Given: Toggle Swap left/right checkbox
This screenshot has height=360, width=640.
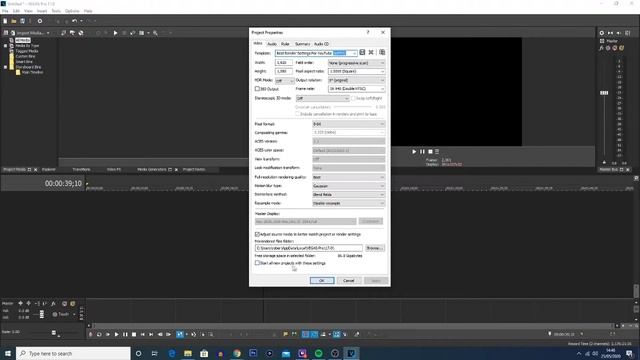Looking at the screenshot, I should click(x=353, y=98).
